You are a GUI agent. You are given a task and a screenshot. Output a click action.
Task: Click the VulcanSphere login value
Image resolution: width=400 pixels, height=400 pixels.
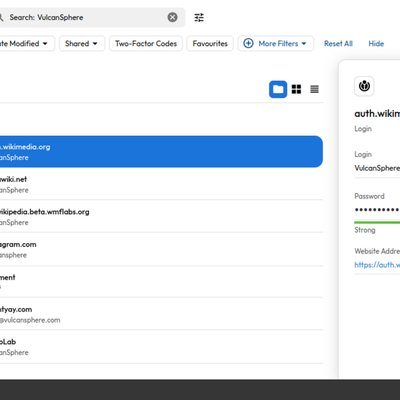[x=377, y=168]
